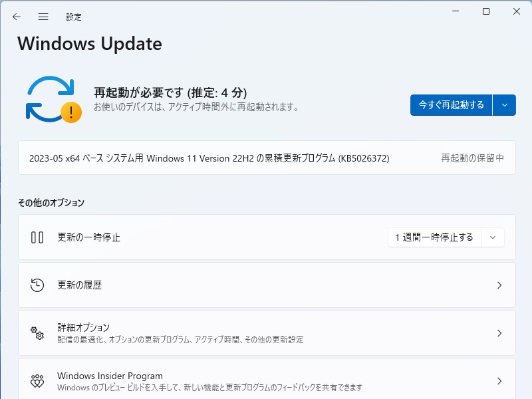Viewport: 532px width, 399px height.
Task: Click the Windows Insider Program icon
Action: pyautogui.click(x=37, y=381)
